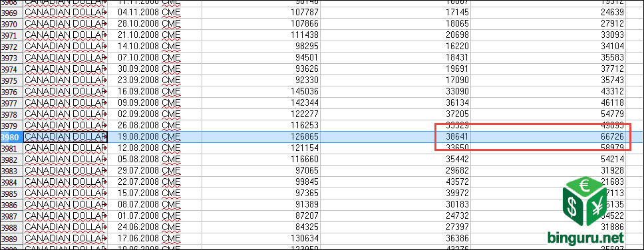Click the cell with value 130634
The width and height of the screenshot is (644, 250).
tap(261, 238)
